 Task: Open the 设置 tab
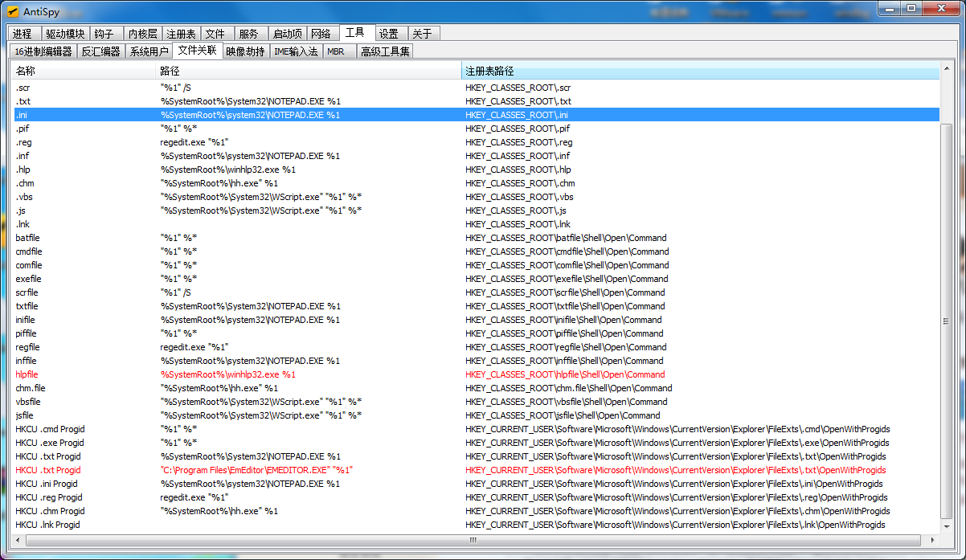[389, 34]
